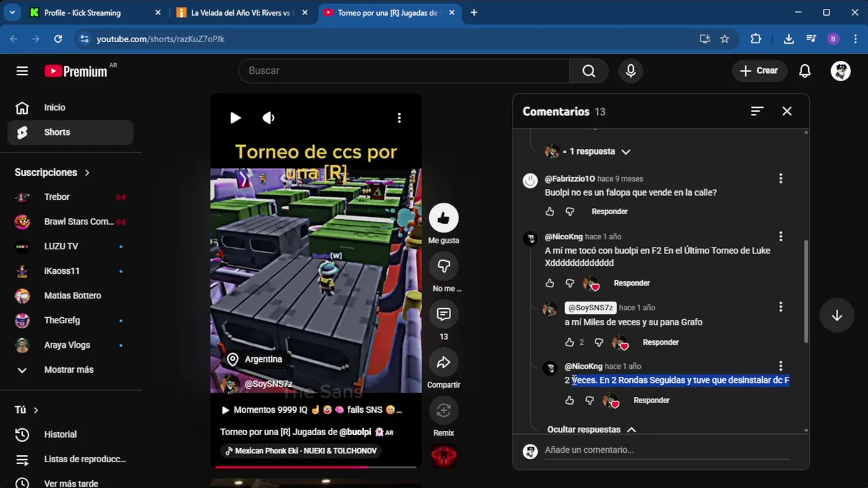Go to Inicio in sidebar
Image resolution: width=868 pixels, height=488 pixels.
pos(71,107)
